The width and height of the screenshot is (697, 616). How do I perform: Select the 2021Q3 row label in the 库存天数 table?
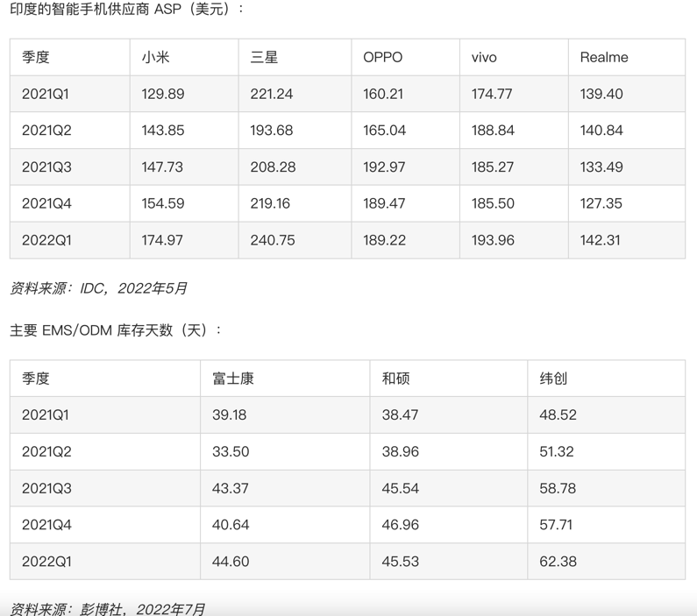coord(46,488)
